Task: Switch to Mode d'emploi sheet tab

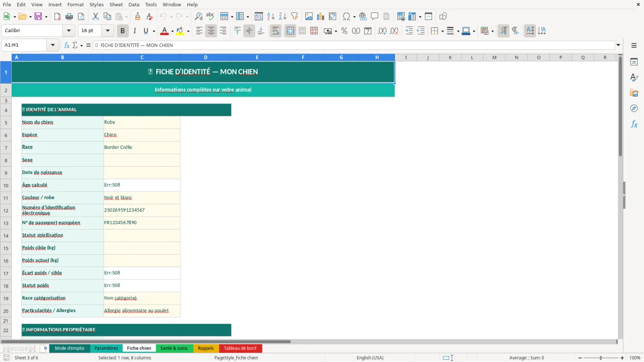Action: (x=70, y=348)
